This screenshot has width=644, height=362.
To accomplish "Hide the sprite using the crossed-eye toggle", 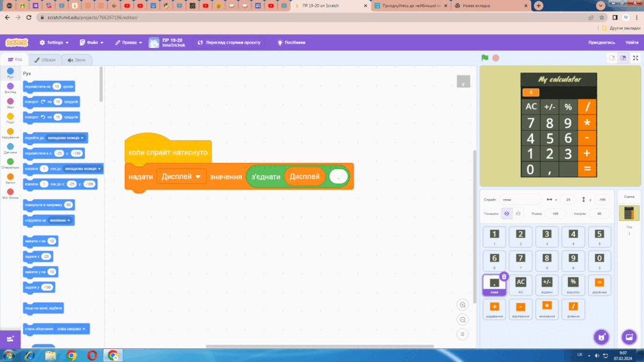I will (x=519, y=214).
